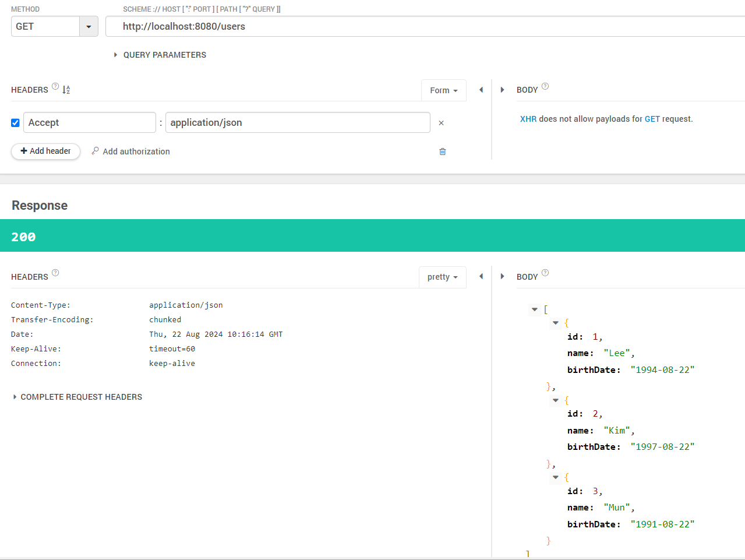This screenshot has height=560, width=745.
Task: Click the URL input showing localhost:8080/users
Action: (233, 26)
